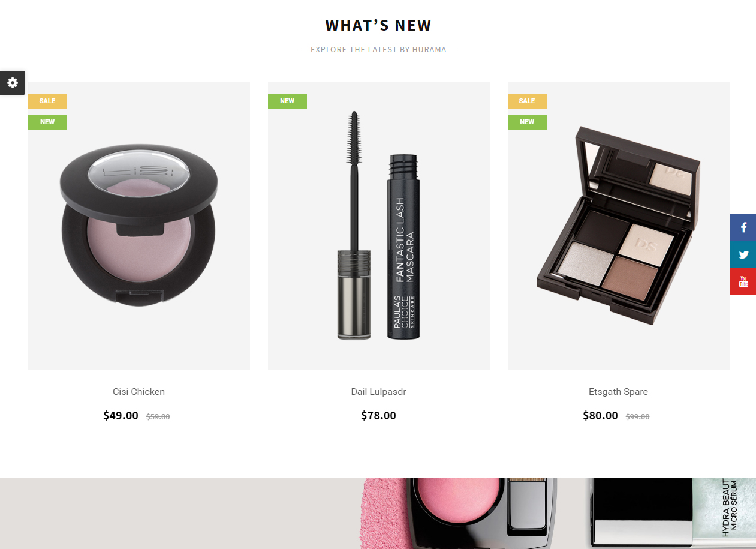Select the Fantastic Lash Mascara product image
Viewport: 756px width, 549px height.
pos(379,226)
